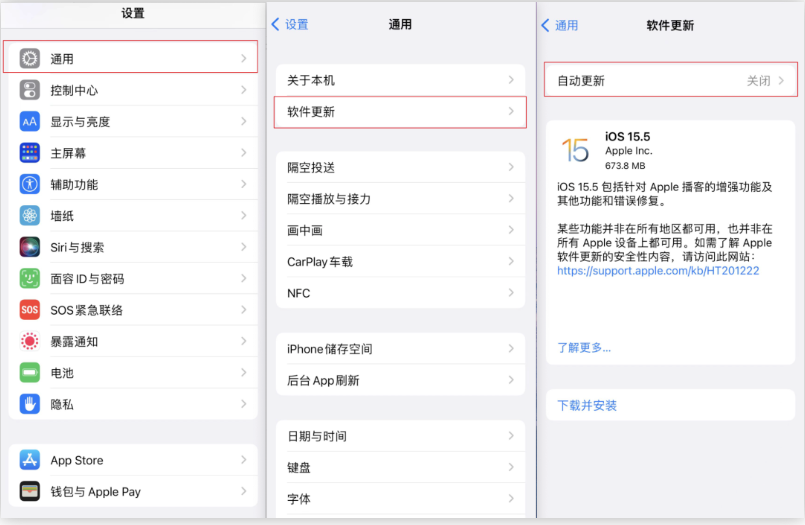
Task: Go back to 通用 from Software Update panel
Action: pyautogui.click(x=560, y=25)
